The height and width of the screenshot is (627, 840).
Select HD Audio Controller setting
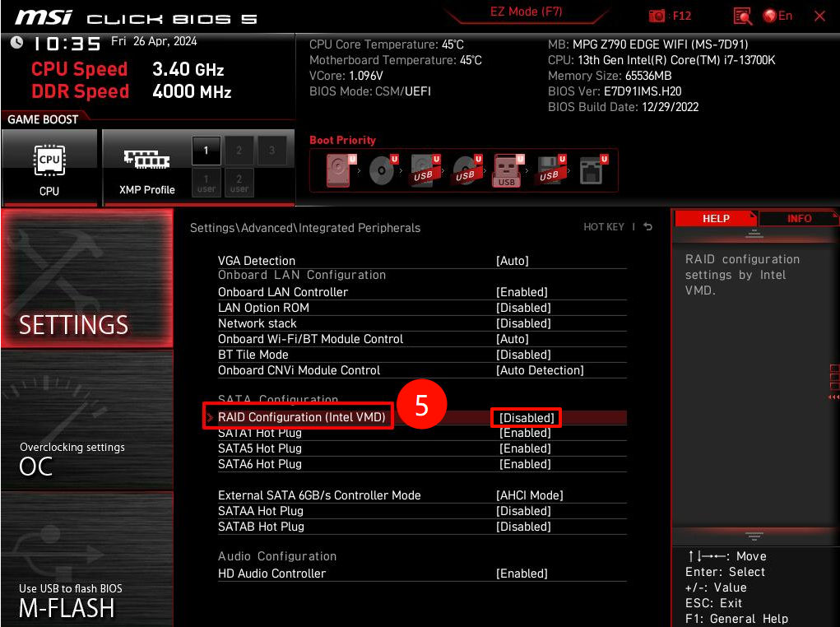pyautogui.click(x=422, y=574)
